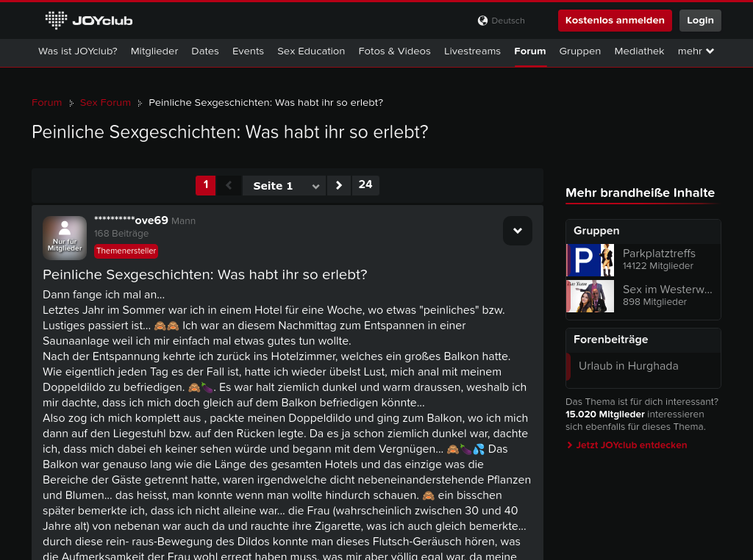The image size is (753, 560).
Task: Open the Livestreams menu item
Action: coord(472,51)
